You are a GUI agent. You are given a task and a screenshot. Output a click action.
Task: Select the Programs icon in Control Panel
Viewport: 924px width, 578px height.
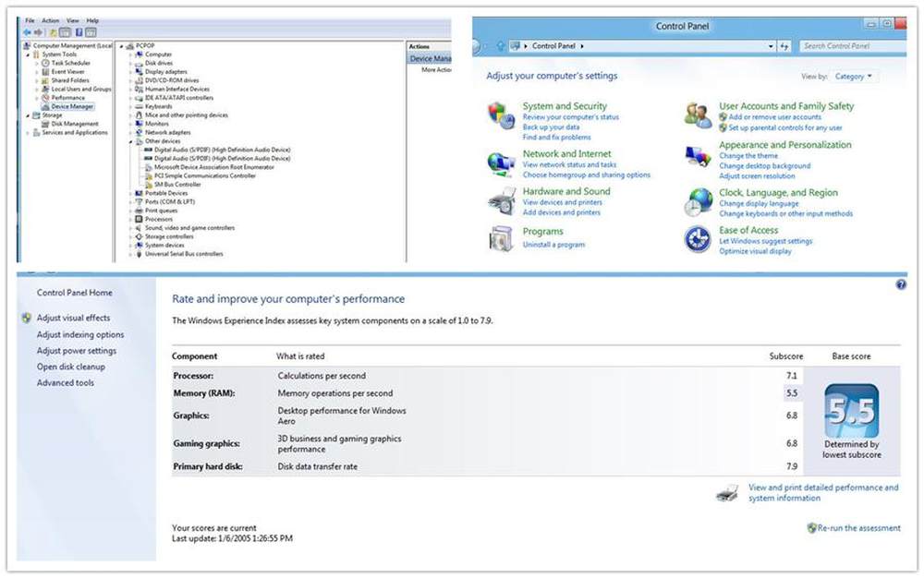pos(501,238)
